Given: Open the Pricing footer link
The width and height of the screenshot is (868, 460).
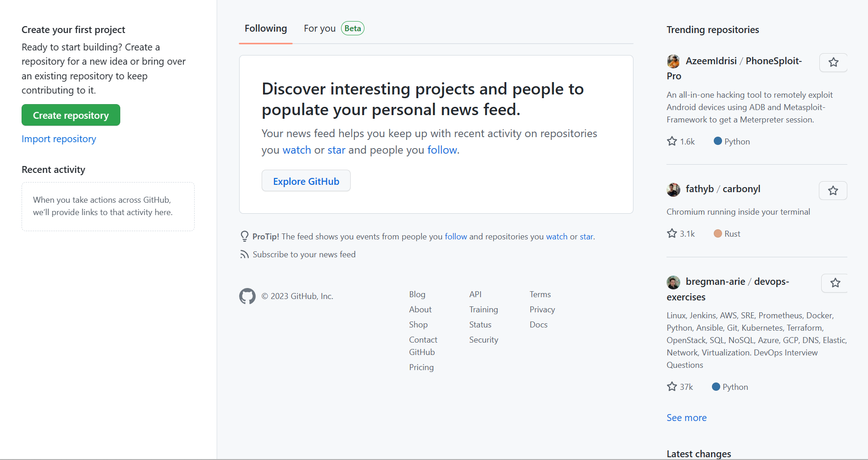Looking at the screenshot, I should 421,367.
